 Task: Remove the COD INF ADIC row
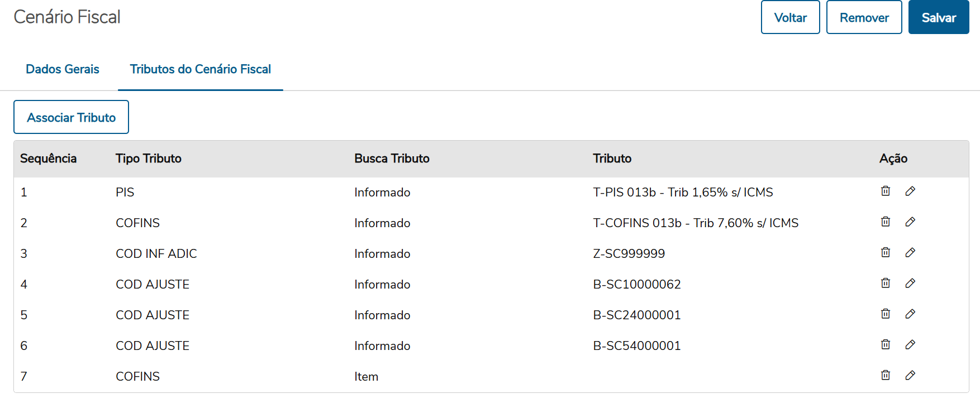pos(886,253)
